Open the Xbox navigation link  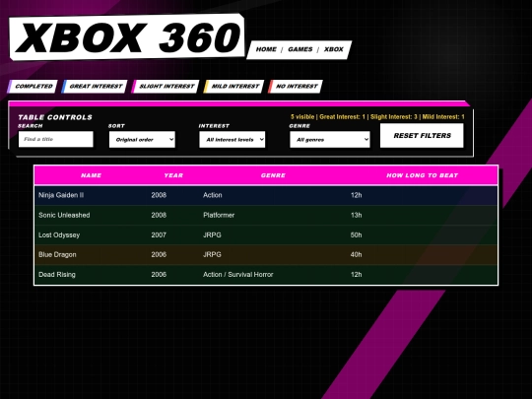(334, 49)
